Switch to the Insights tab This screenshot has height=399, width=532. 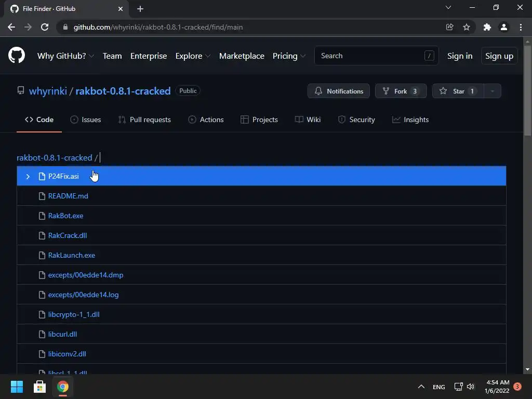pyautogui.click(x=410, y=119)
